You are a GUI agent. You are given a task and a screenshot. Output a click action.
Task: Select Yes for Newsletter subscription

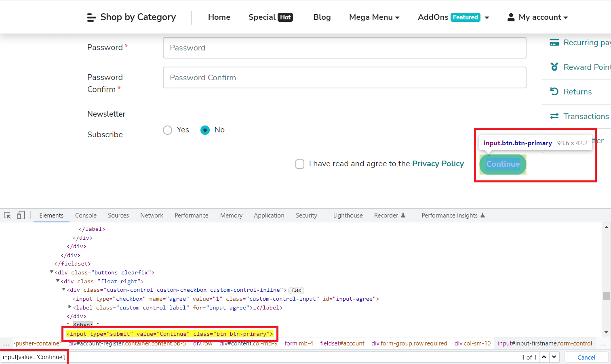pos(167,130)
